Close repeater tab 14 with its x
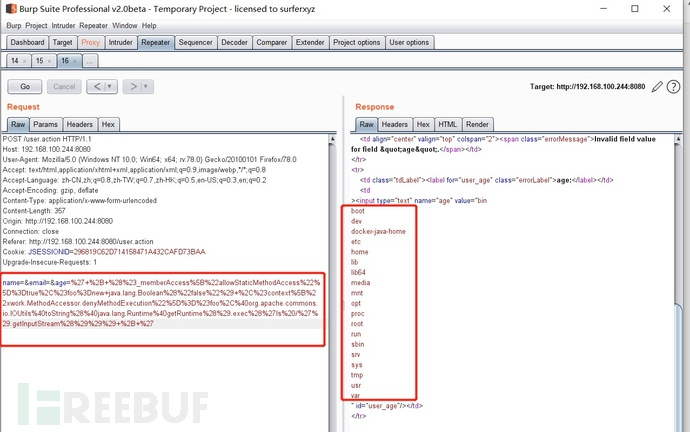Image resolution: width=690 pixels, height=432 pixels. click(25, 61)
